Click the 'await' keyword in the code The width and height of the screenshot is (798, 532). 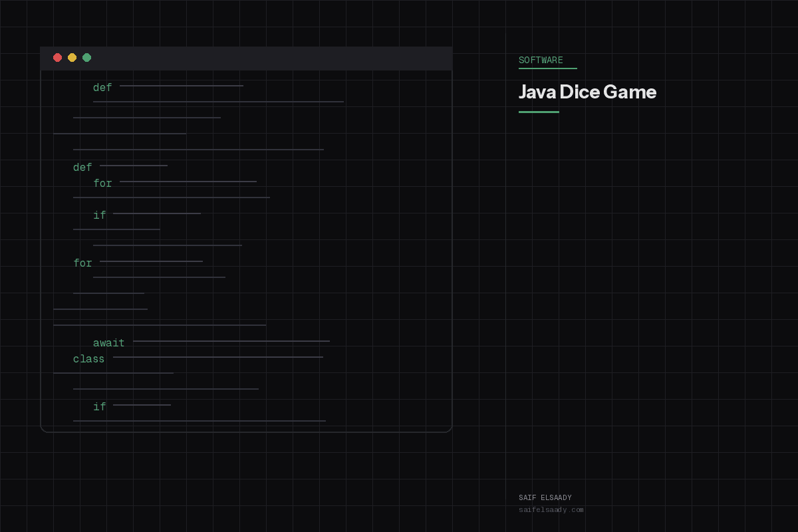coord(109,342)
